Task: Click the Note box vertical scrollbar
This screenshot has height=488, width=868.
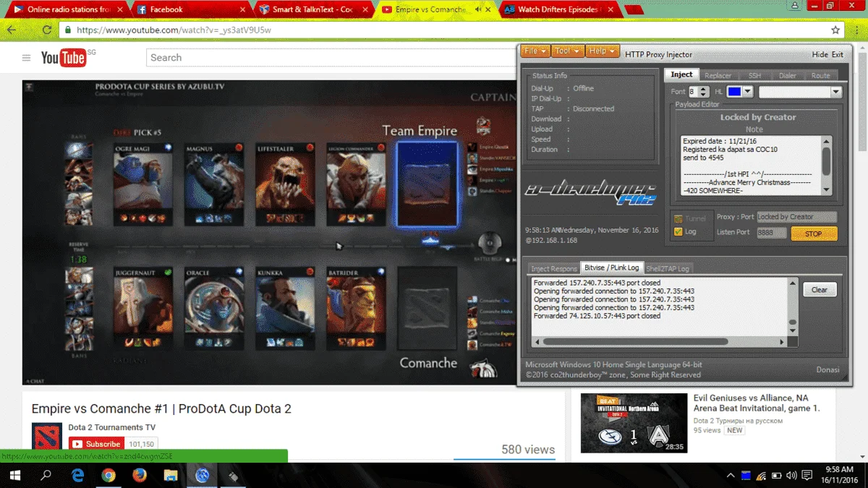Action: [826, 166]
